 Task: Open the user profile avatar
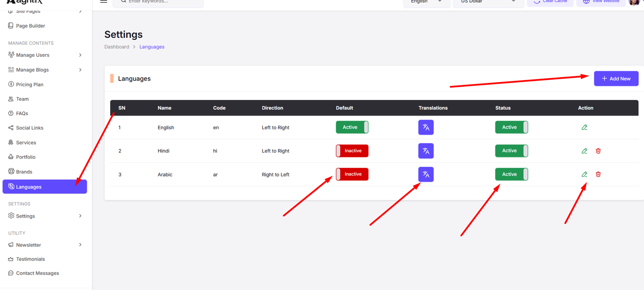pos(634,2)
